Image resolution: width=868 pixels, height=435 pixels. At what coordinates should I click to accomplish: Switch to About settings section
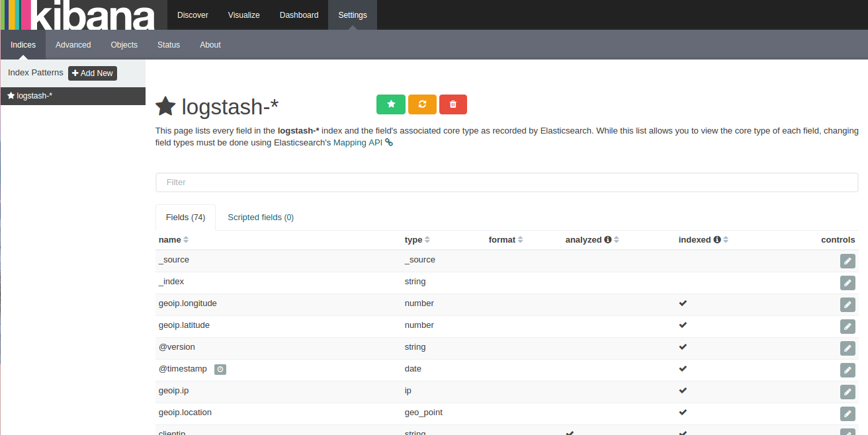click(x=210, y=45)
